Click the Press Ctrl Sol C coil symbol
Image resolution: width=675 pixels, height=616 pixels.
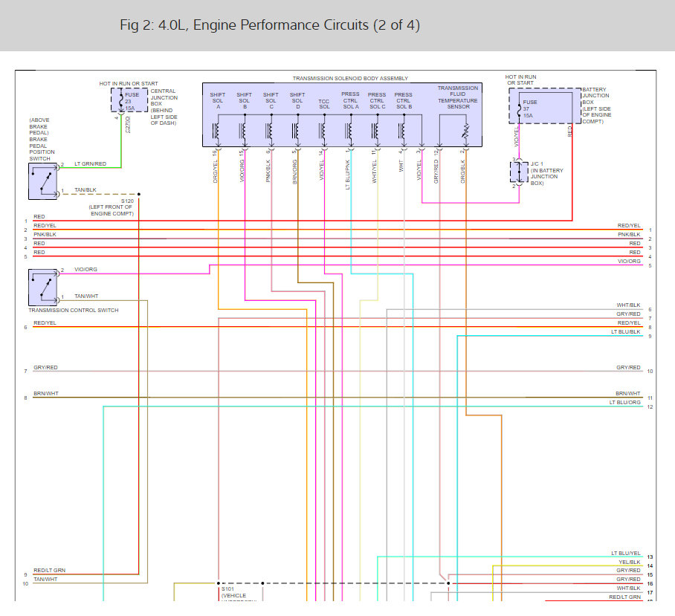[376, 130]
